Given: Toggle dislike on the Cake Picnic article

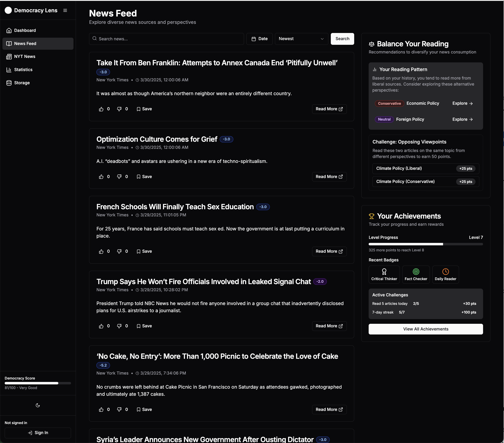Looking at the screenshot, I should (119, 409).
